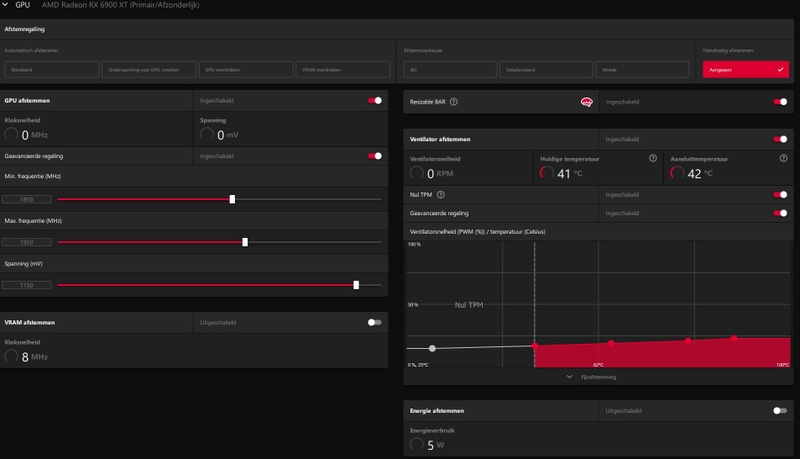Choose the Stil tuning profile
The image size is (800, 459).
(450, 69)
